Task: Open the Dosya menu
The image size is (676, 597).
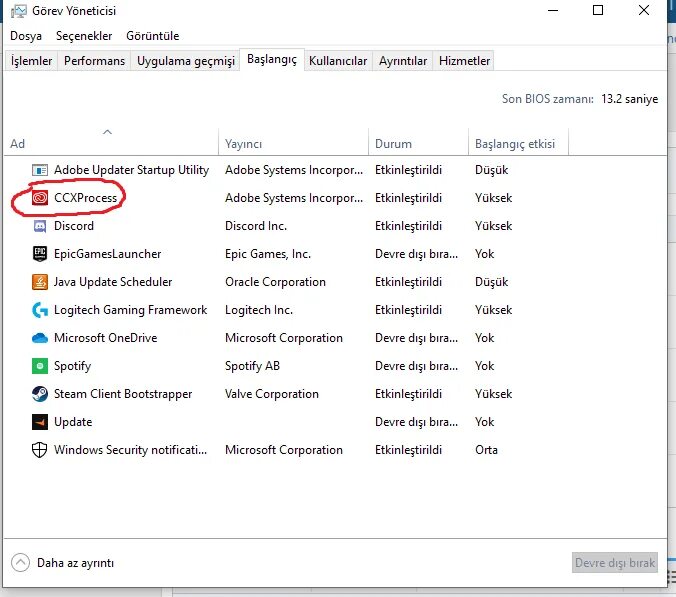Action: (26, 36)
